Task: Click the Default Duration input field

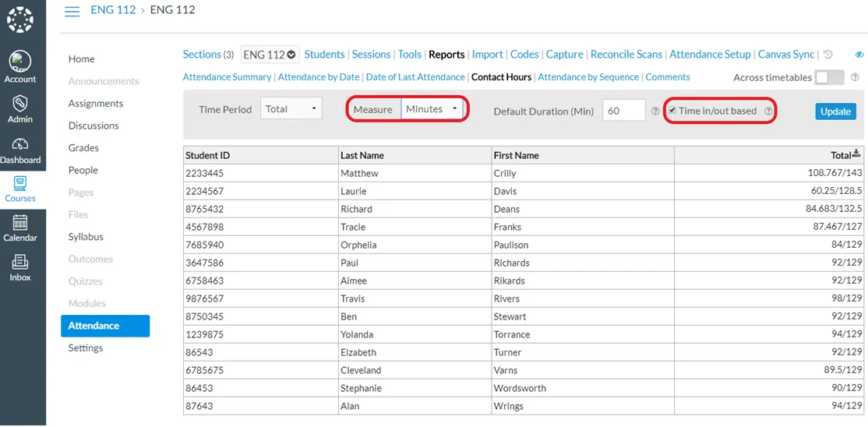Action: [x=624, y=110]
